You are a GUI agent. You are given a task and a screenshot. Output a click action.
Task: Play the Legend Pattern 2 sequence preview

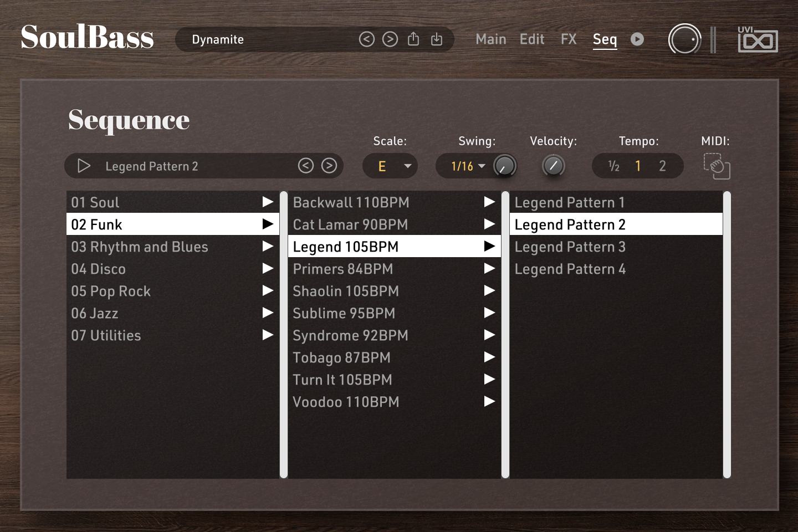point(84,166)
